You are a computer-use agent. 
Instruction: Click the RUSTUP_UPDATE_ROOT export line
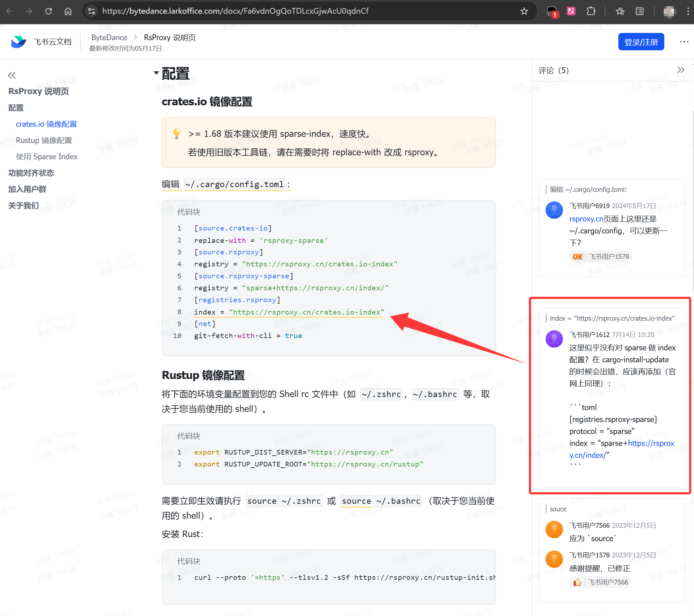click(x=309, y=464)
